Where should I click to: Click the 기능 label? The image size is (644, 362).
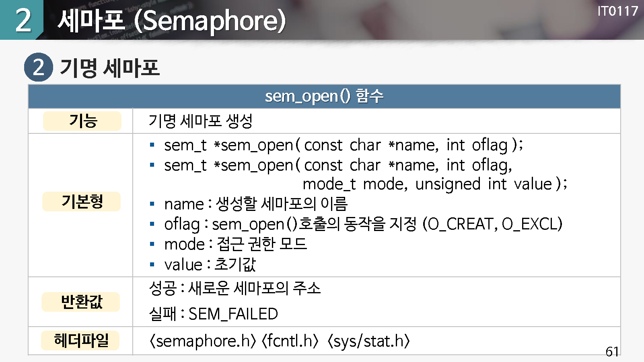pyautogui.click(x=82, y=121)
